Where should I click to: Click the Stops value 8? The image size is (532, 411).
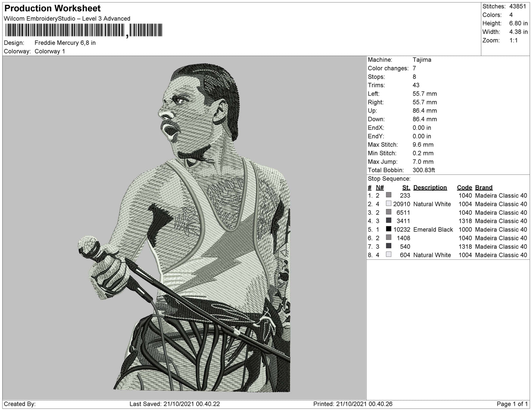(x=415, y=77)
